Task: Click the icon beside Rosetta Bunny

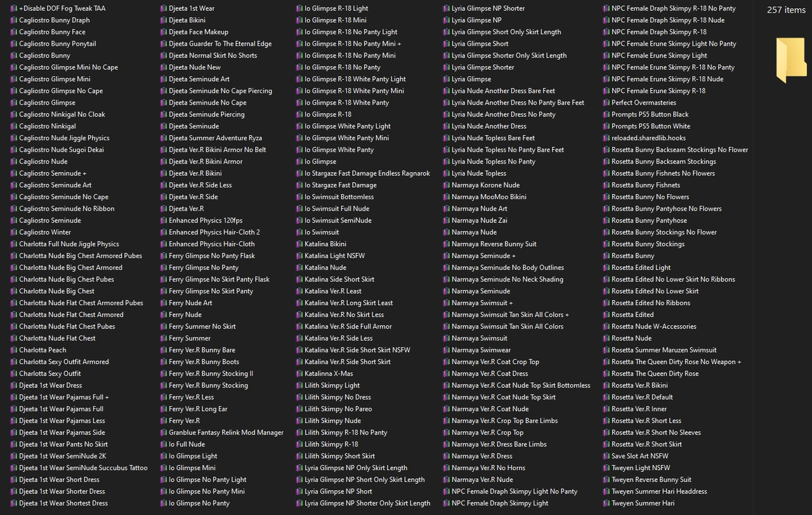Action: click(606, 256)
